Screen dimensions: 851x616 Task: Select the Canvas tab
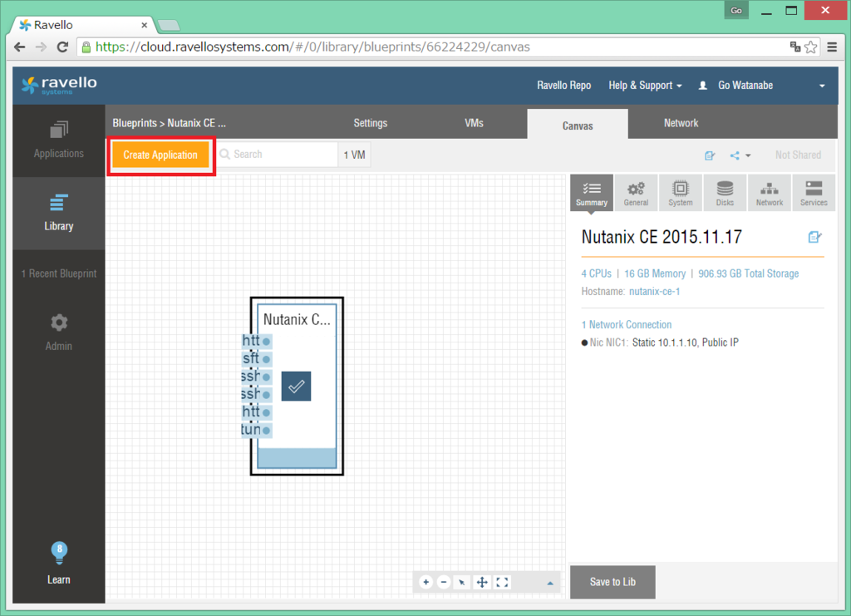click(x=578, y=125)
